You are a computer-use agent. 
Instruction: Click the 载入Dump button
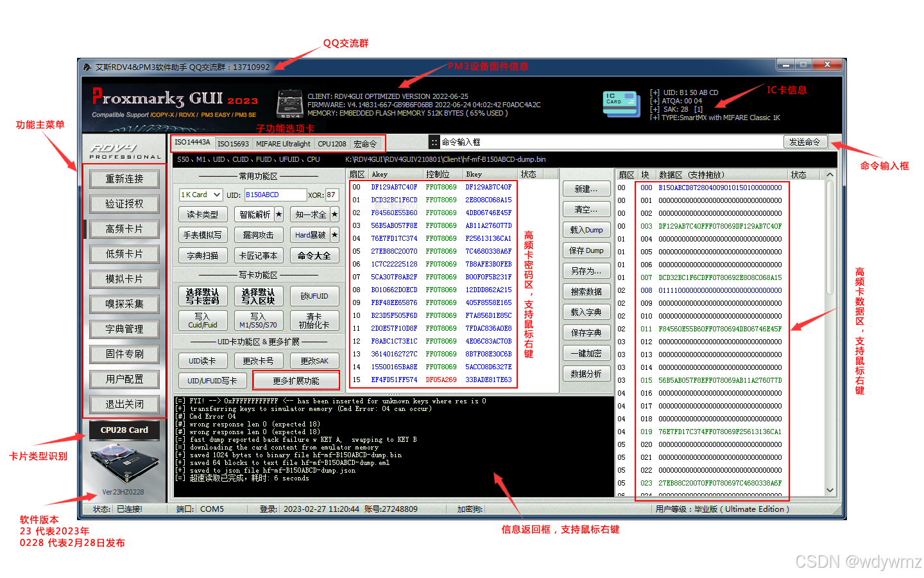click(586, 230)
